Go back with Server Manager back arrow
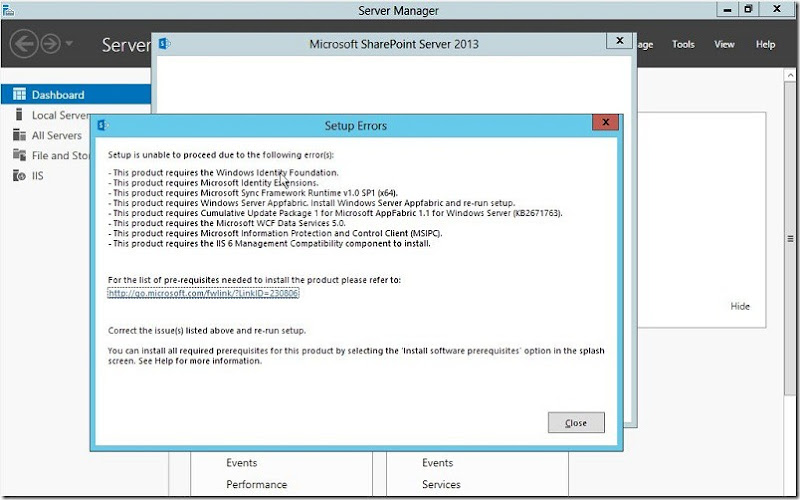The height and width of the screenshot is (500, 800). [x=24, y=44]
